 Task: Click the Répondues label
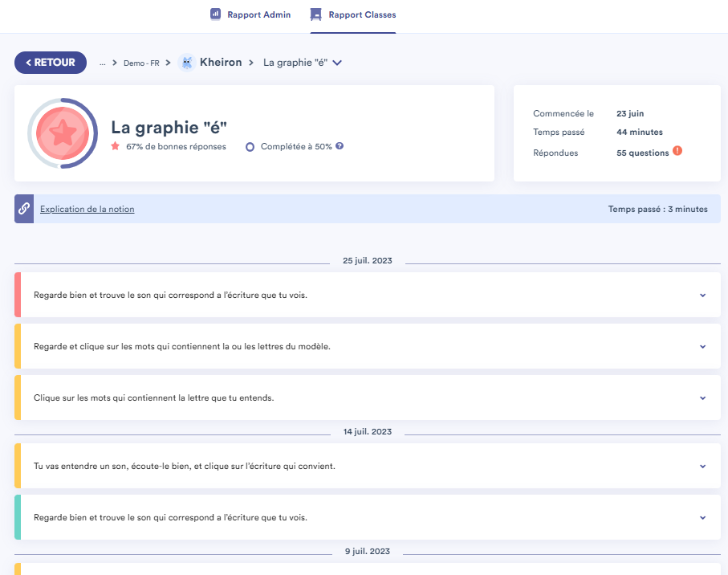coord(555,153)
